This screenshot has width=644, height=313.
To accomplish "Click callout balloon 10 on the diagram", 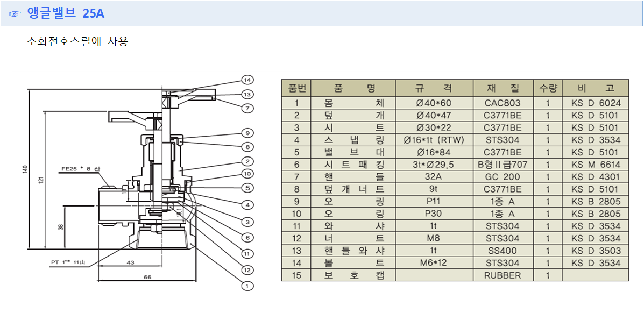I will [x=247, y=174].
